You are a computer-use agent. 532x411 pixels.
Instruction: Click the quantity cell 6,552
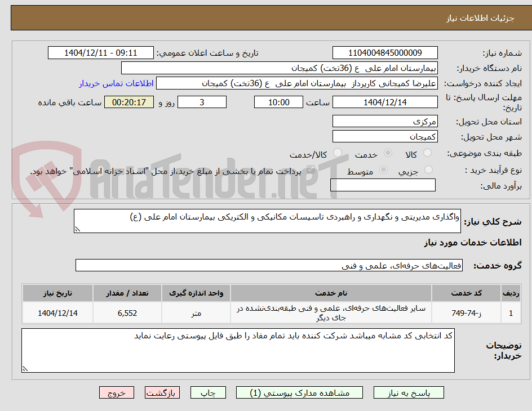point(127,313)
